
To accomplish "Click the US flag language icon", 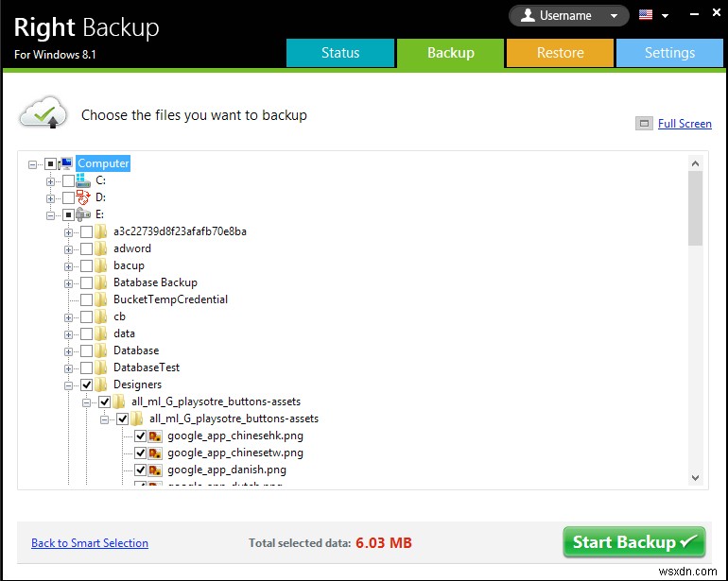I will [646, 15].
